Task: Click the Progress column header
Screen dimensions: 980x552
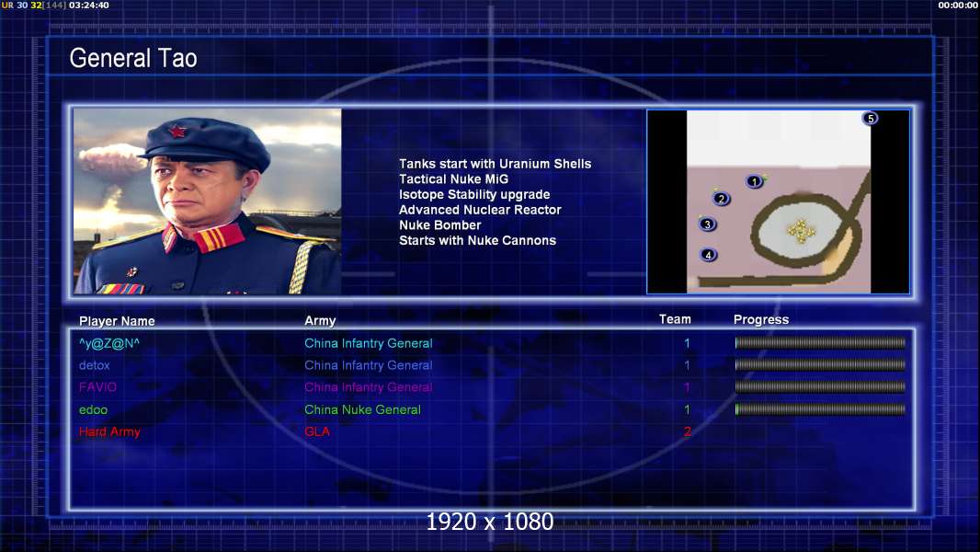Action: coord(761,319)
